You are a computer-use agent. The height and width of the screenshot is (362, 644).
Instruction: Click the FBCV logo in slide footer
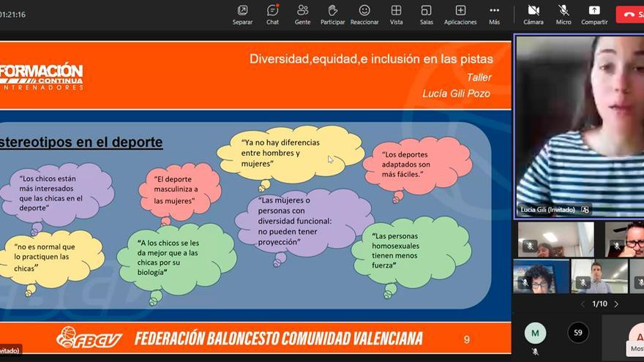89,338
